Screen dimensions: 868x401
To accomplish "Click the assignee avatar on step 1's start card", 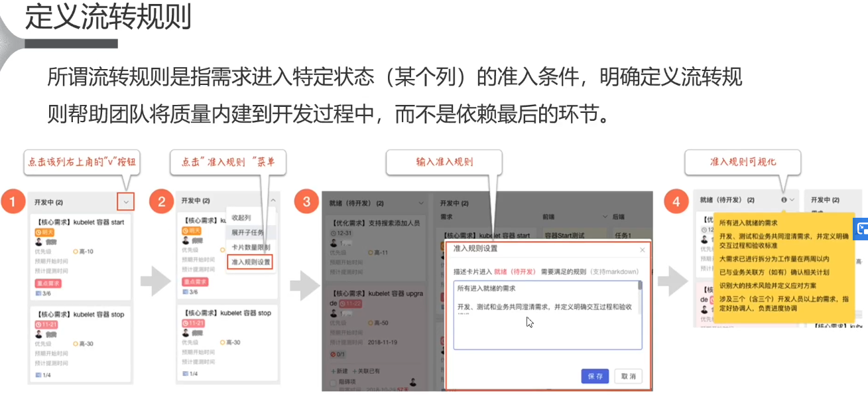I will click(x=38, y=242).
